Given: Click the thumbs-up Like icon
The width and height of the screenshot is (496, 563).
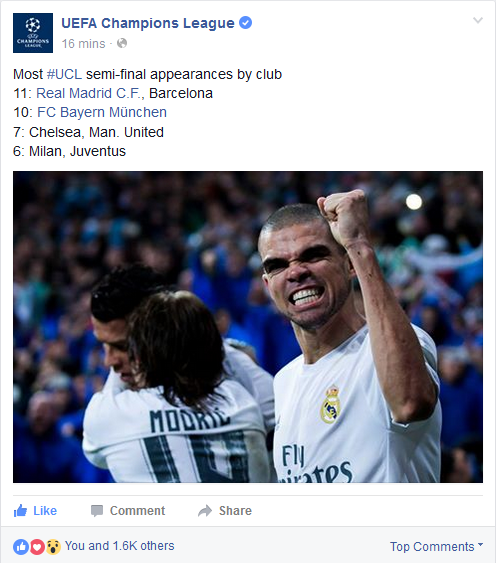Looking at the screenshot, I should coord(20,510).
